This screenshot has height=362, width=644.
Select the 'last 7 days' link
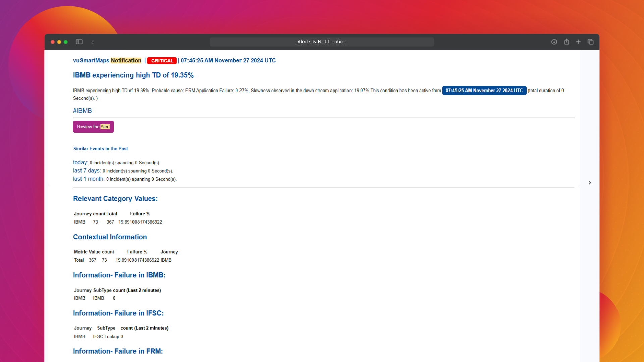click(87, 171)
